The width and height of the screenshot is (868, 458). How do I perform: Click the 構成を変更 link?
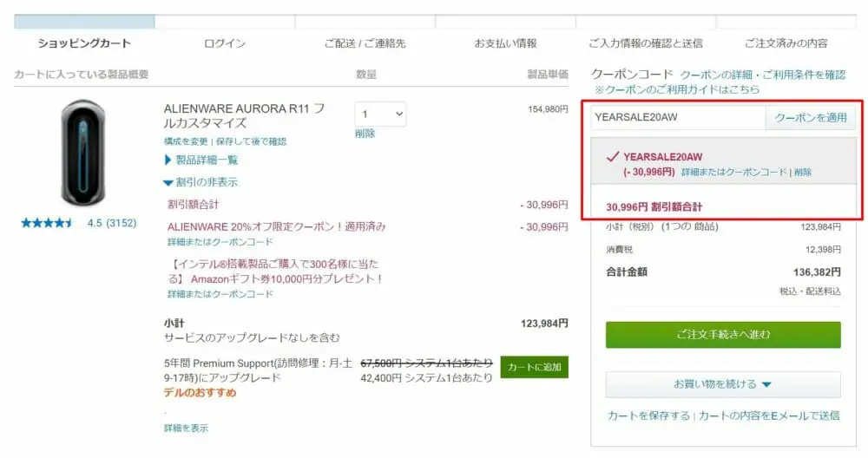point(186,141)
